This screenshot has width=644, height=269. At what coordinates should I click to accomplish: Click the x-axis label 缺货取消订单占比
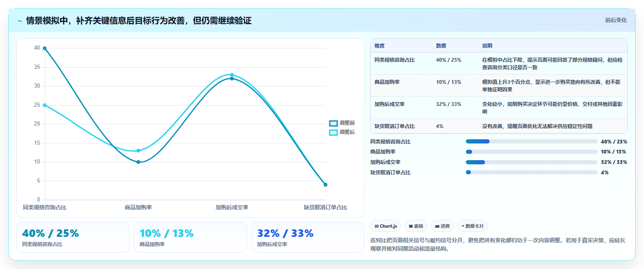(326, 207)
